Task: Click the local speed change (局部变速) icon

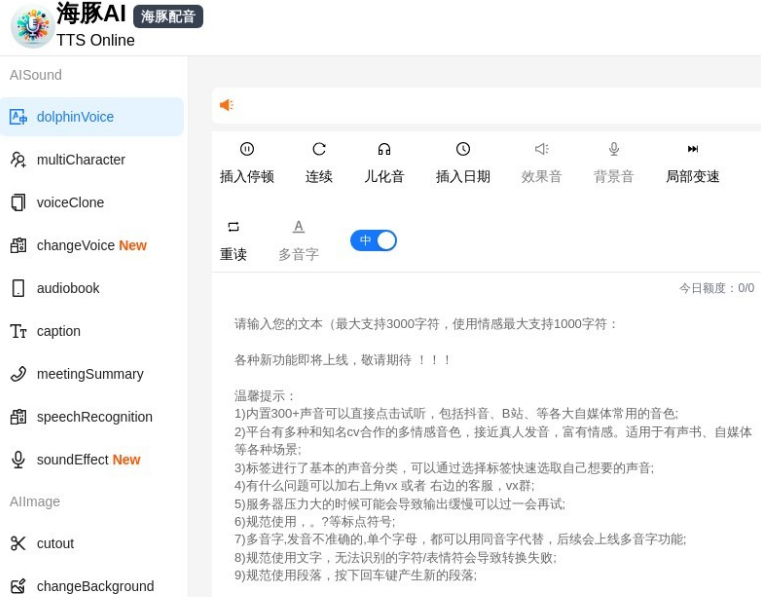Action: click(693, 149)
